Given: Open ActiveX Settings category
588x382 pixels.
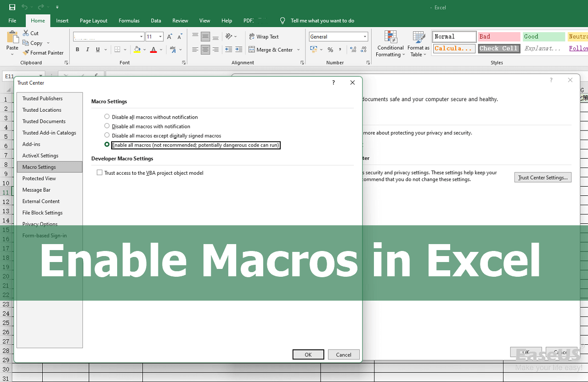Looking at the screenshot, I should pyautogui.click(x=50, y=155).
